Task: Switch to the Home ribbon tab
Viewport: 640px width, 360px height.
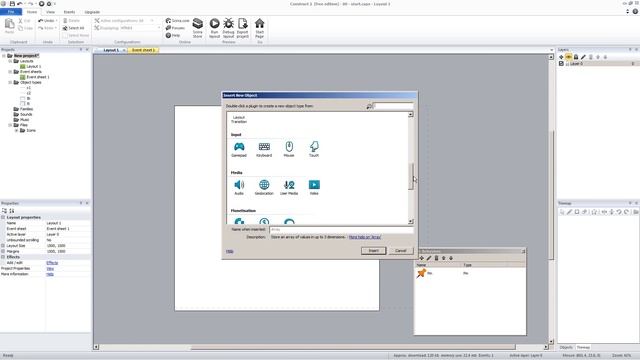Action: pyautogui.click(x=32, y=12)
